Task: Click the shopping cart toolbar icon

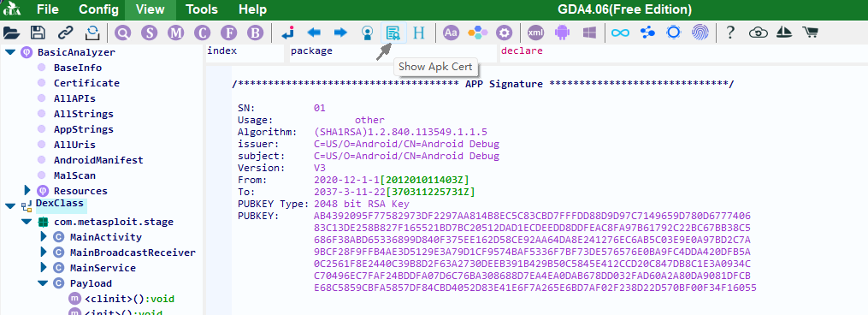Action: [811, 33]
